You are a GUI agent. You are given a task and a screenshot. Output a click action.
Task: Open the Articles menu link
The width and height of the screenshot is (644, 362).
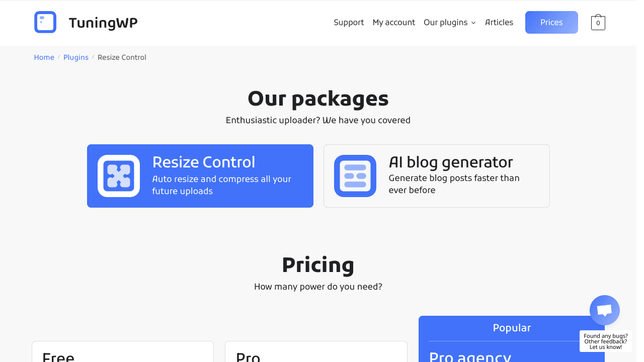[499, 23]
